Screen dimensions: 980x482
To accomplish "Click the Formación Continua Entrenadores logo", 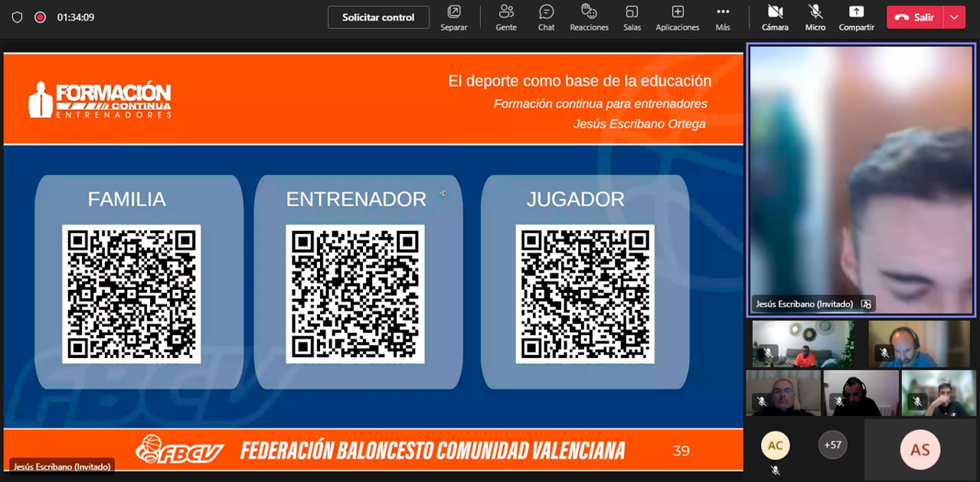I will (100, 99).
